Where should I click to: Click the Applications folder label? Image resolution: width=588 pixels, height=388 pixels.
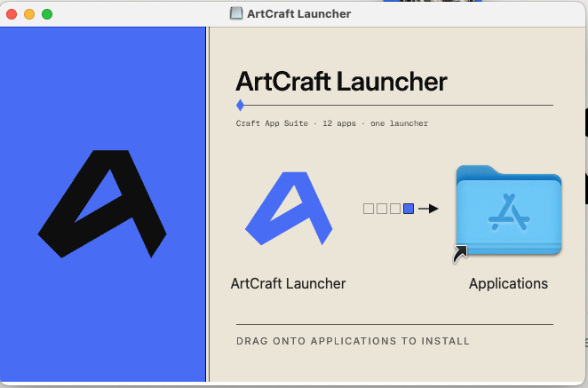pyautogui.click(x=508, y=284)
